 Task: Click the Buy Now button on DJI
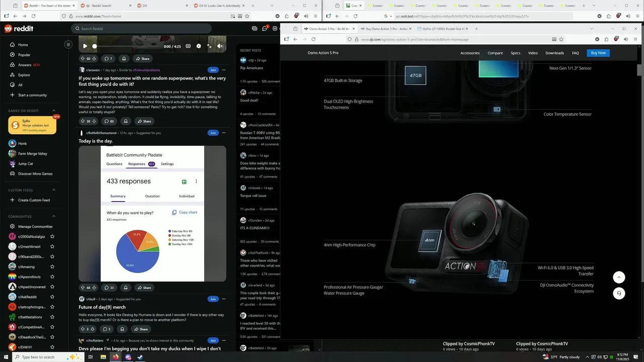pyautogui.click(x=598, y=53)
